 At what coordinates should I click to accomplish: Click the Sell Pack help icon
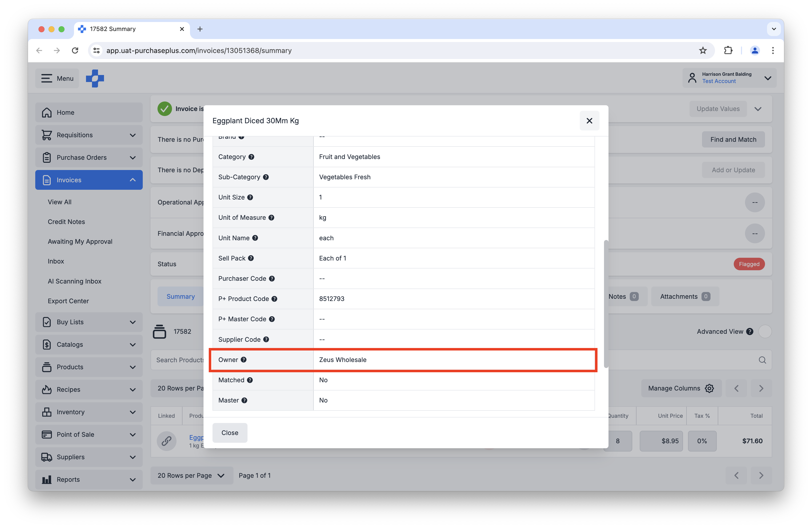251,258
